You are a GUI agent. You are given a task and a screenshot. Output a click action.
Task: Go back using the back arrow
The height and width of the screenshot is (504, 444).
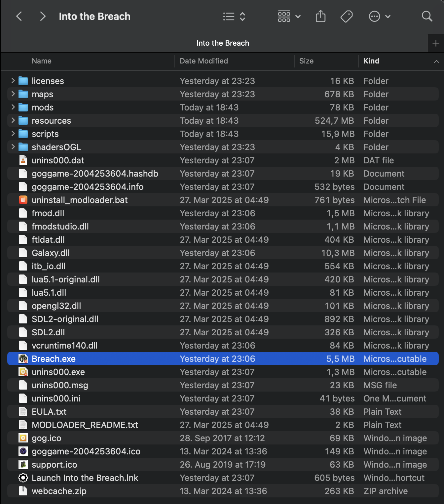19,16
